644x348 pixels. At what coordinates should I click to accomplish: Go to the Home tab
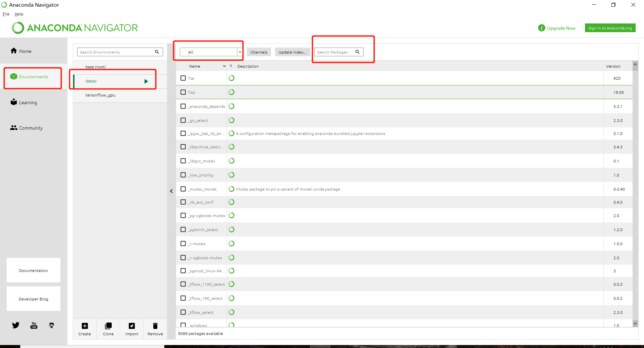34,51
